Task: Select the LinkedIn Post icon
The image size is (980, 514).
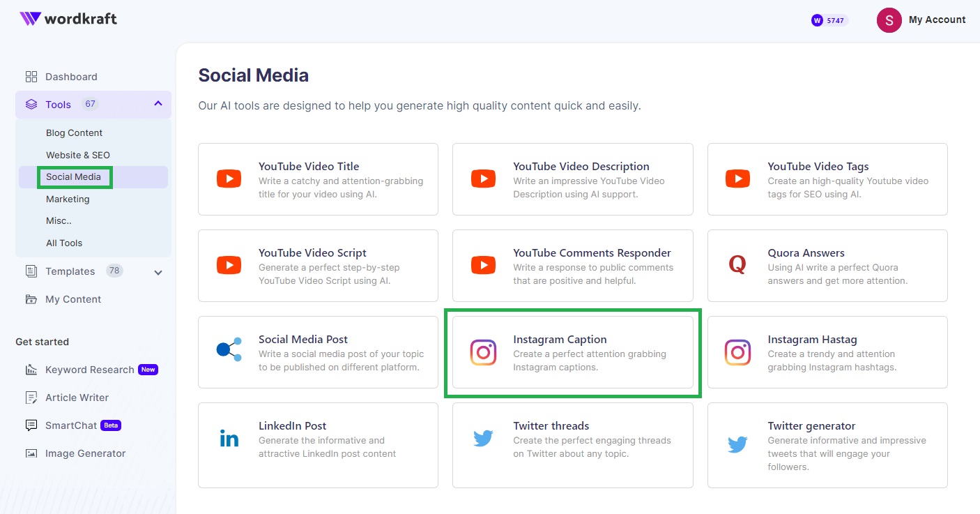Action: click(229, 438)
